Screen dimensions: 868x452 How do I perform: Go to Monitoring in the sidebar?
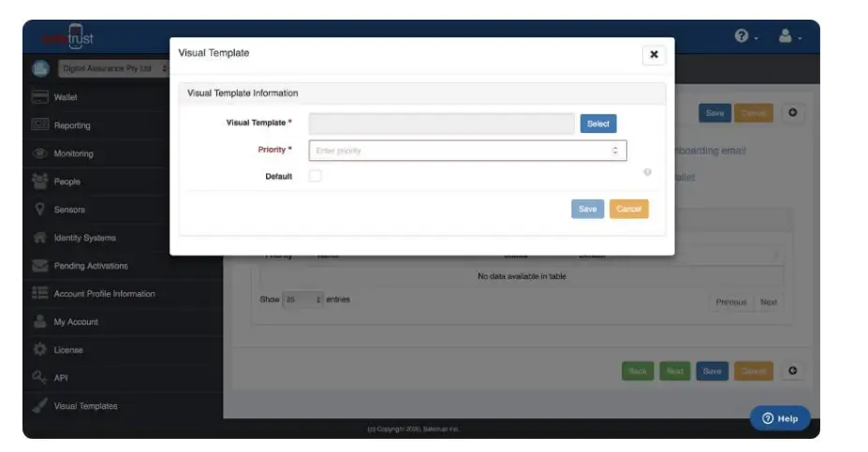pyautogui.click(x=74, y=153)
